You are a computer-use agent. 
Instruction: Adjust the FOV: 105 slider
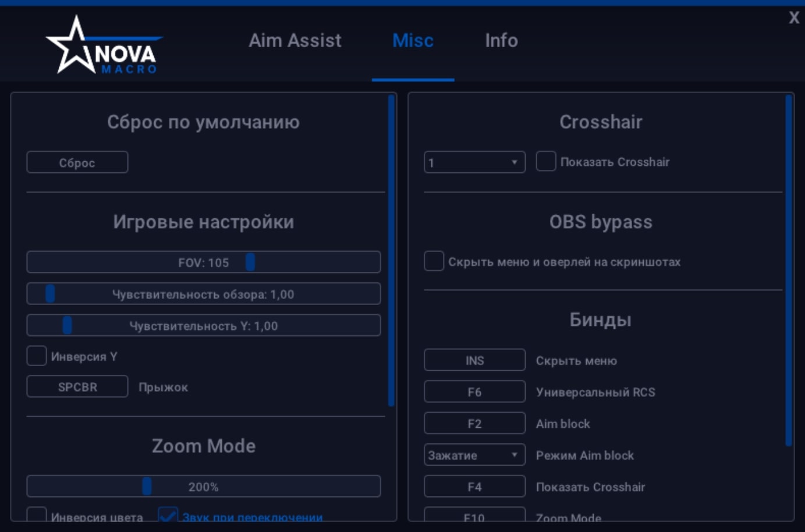coord(204,262)
